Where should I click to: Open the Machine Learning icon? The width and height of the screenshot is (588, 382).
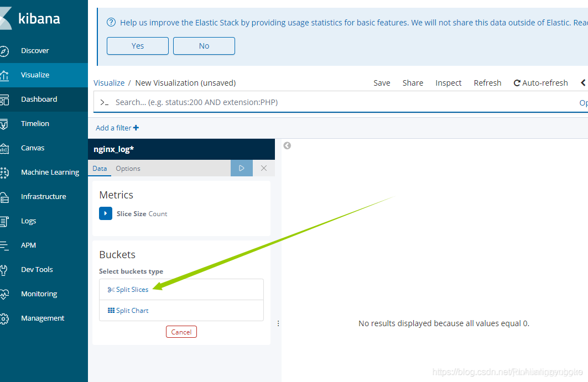[4, 173]
